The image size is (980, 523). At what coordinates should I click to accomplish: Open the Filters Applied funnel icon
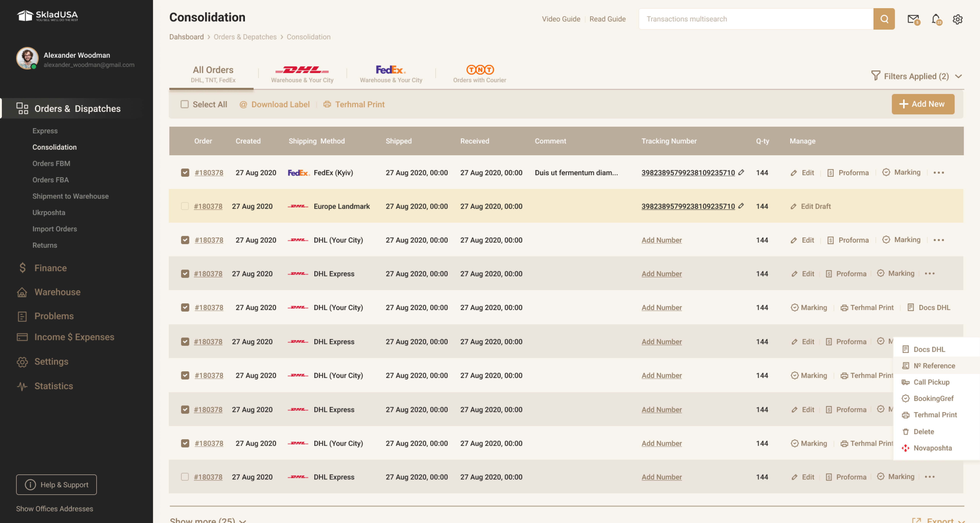pyautogui.click(x=876, y=76)
